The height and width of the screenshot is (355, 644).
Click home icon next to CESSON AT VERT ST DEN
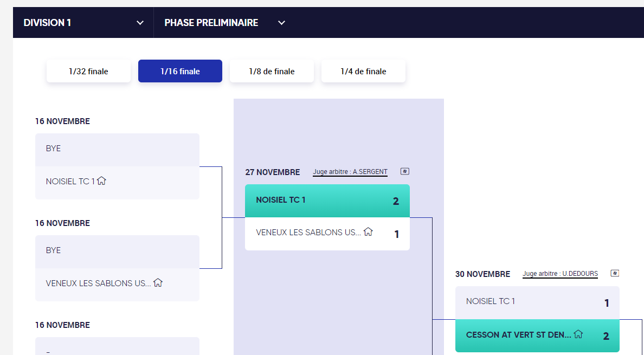(x=578, y=334)
